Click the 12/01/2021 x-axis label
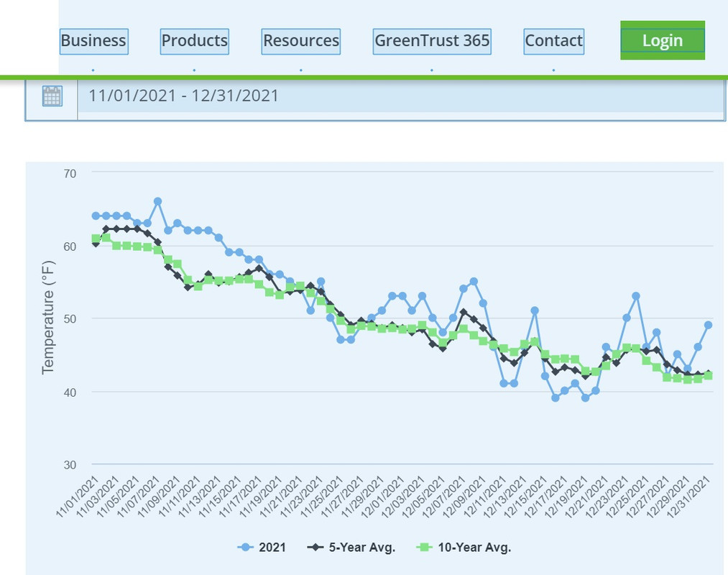 pos(383,496)
